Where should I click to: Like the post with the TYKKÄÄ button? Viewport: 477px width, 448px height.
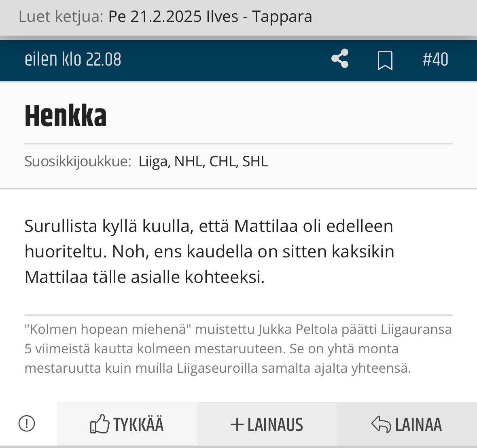[x=127, y=424]
